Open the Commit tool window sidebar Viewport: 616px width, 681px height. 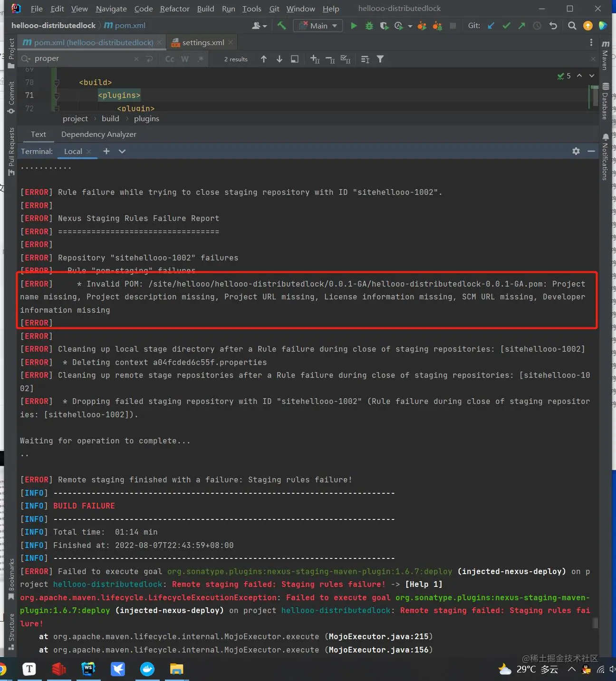11,97
